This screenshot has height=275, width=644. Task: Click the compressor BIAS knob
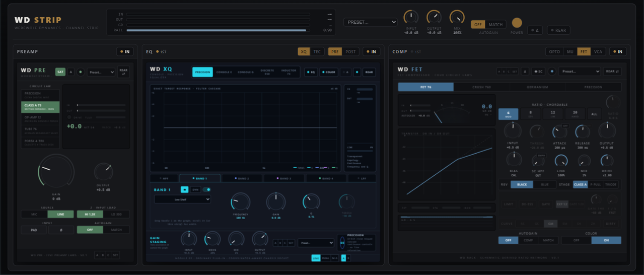514,160
